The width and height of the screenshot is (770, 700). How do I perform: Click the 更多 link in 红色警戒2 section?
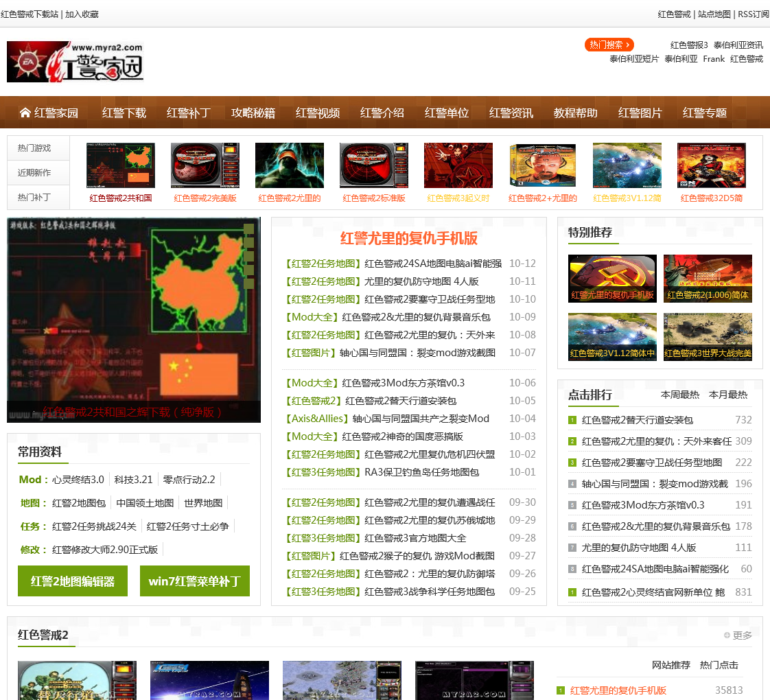click(x=738, y=635)
